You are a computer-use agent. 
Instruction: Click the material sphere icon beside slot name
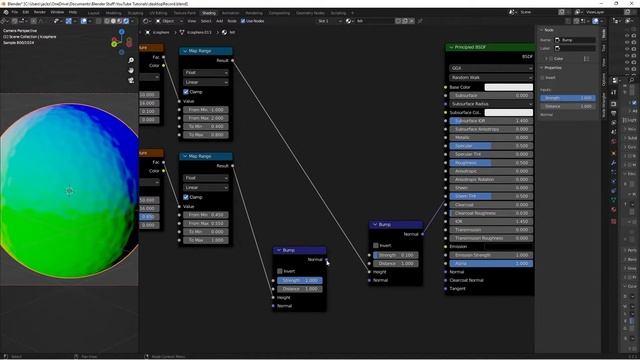coord(348,21)
